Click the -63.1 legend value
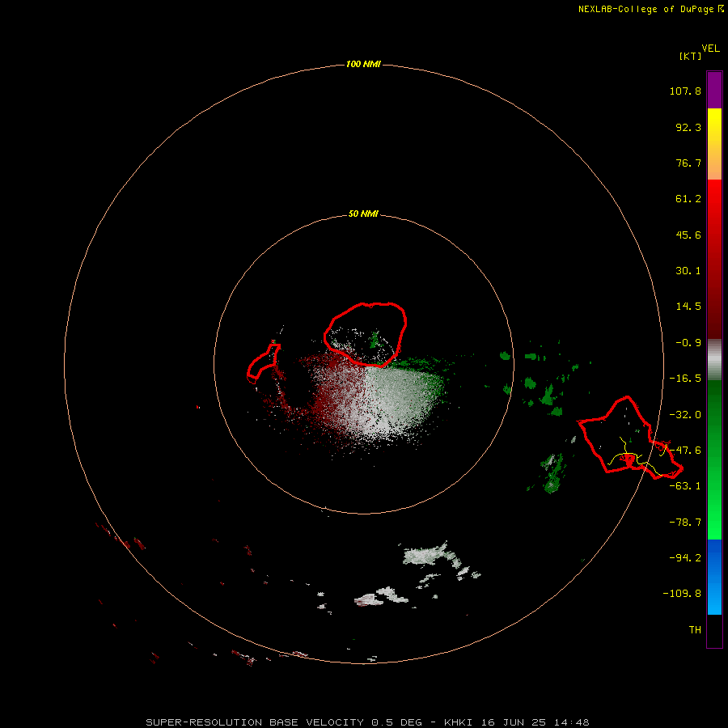The width and height of the screenshot is (728, 728). pos(685,486)
